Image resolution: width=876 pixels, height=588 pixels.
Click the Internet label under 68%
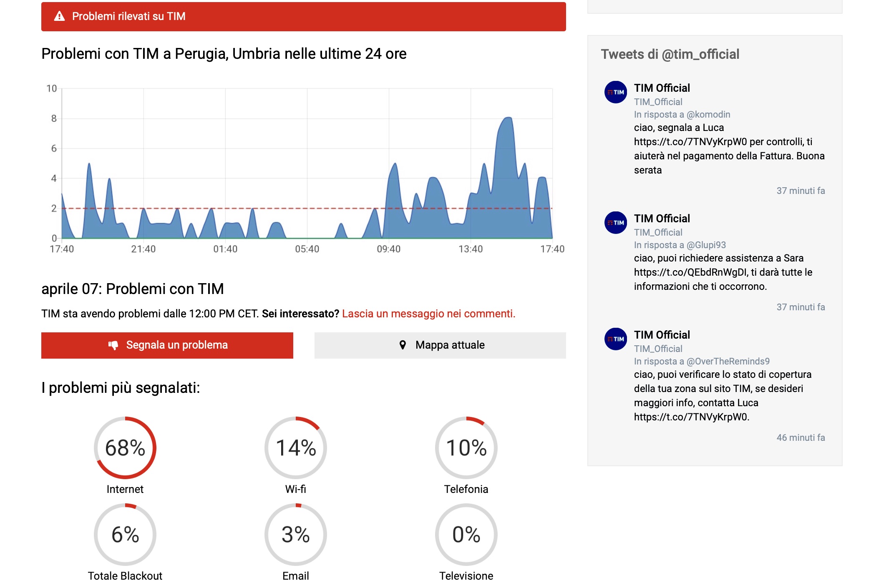125,489
